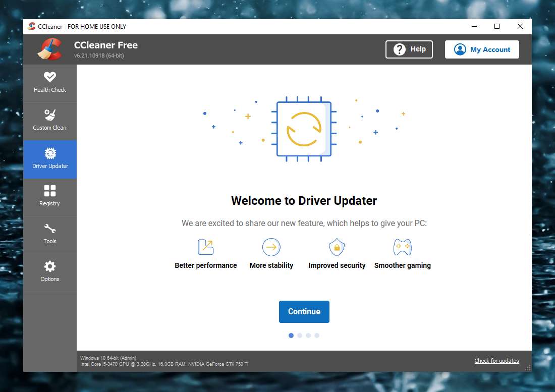This screenshot has height=392, width=555.
Task: Jump to the fourth onboarding page dot
Action: click(x=317, y=335)
